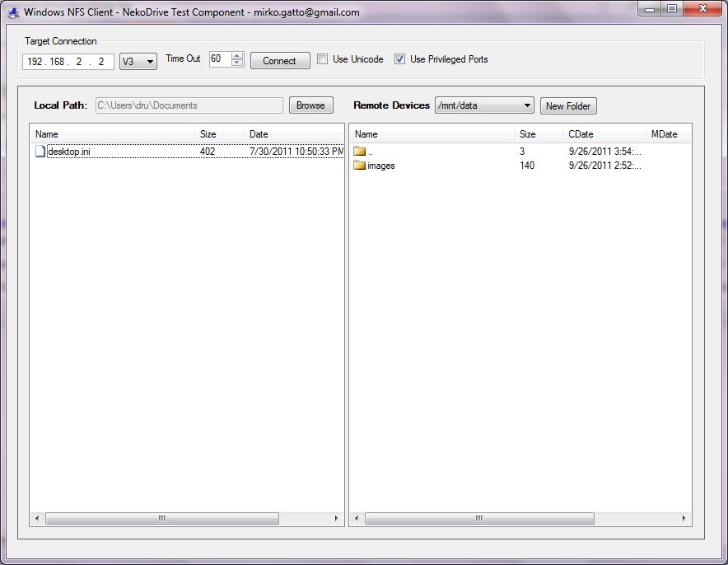Decrease the Time Out value with down arrow
The width and height of the screenshot is (728, 565).
point(237,63)
